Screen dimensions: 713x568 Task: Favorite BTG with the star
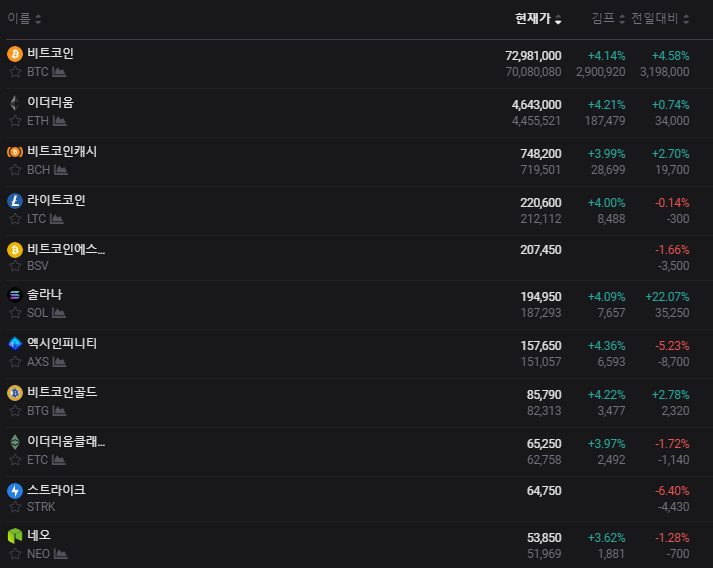tap(15, 411)
